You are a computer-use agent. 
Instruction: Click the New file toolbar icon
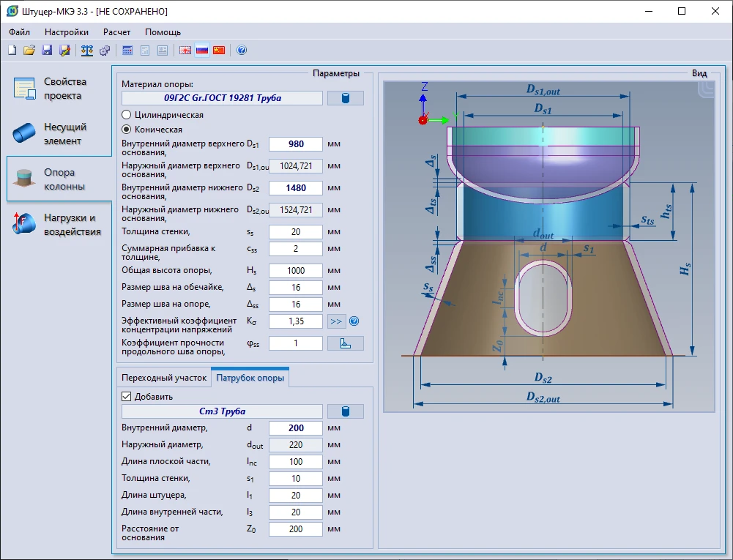12,51
